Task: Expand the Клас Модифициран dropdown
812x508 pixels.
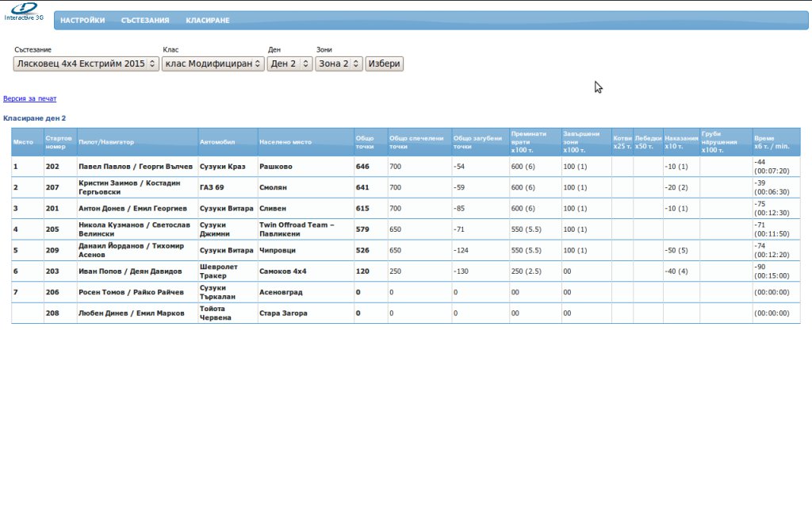Action: tap(213, 63)
